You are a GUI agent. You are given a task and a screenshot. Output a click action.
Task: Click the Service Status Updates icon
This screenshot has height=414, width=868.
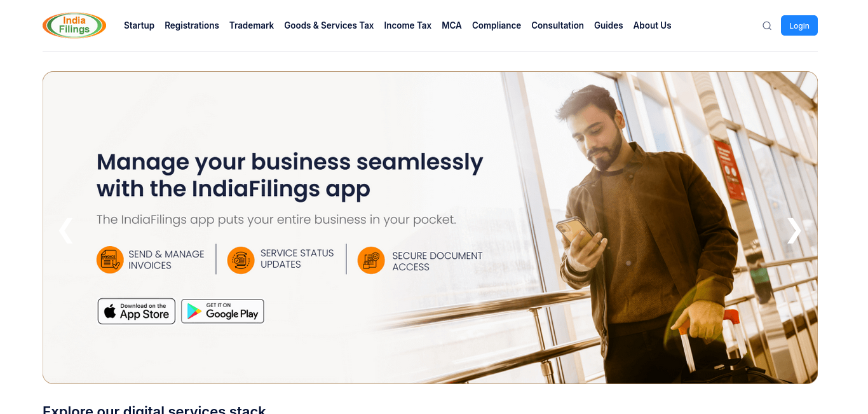coord(241,260)
